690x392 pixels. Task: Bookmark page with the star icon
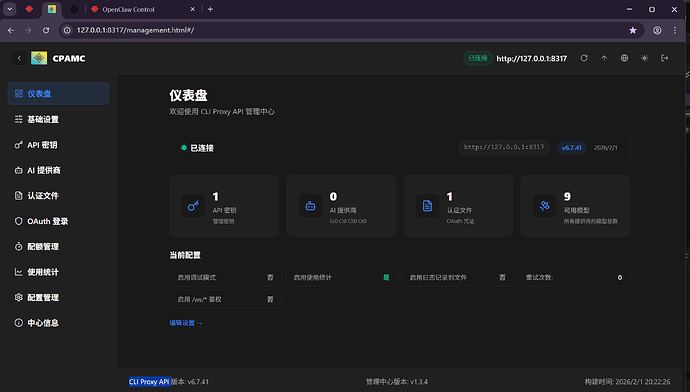pos(633,30)
